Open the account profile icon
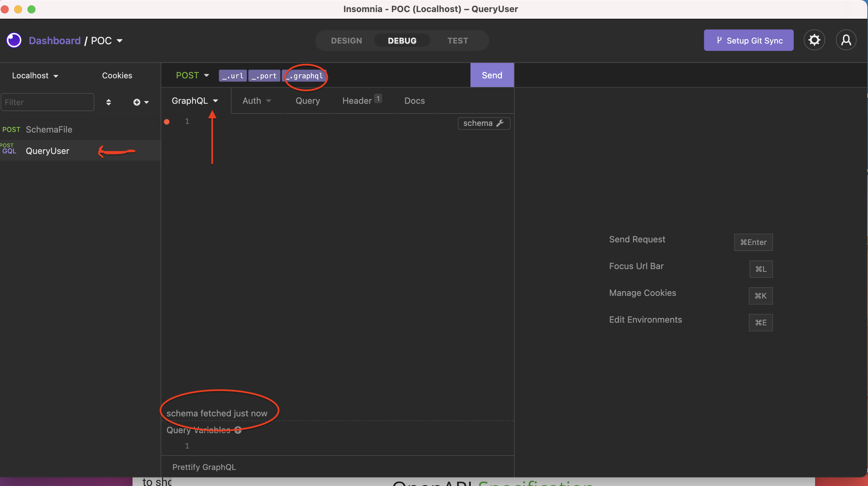 (x=847, y=40)
